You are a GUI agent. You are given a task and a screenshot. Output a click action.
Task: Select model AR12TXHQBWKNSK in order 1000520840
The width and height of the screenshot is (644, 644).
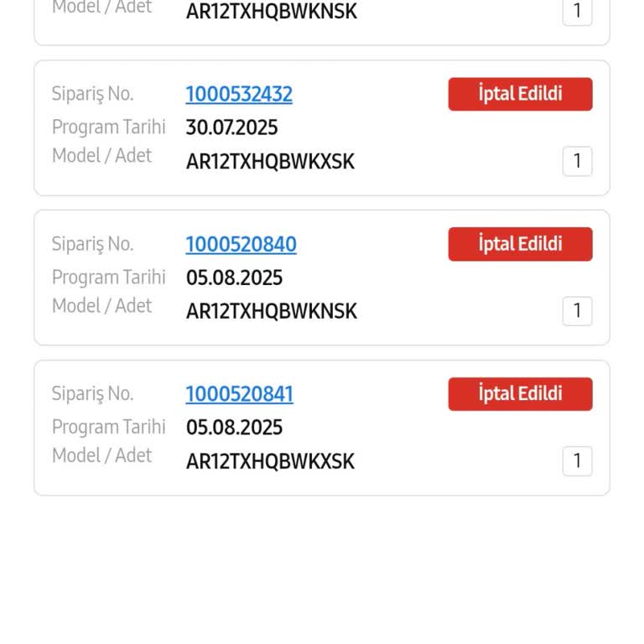tap(271, 312)
